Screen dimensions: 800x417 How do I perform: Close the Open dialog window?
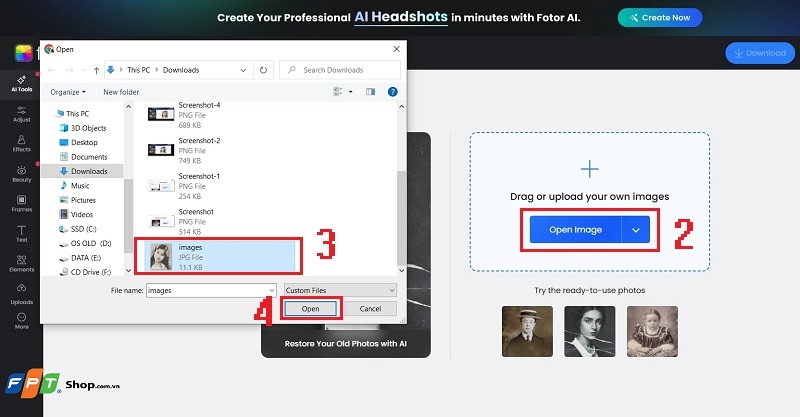click(396, 49)
